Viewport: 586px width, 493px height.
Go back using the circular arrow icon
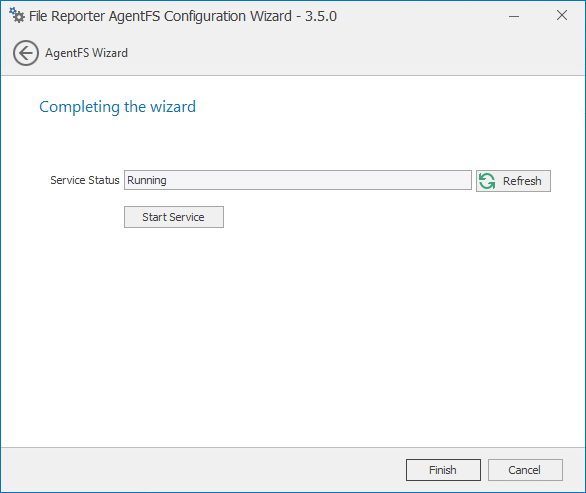[x=26, y=53]
